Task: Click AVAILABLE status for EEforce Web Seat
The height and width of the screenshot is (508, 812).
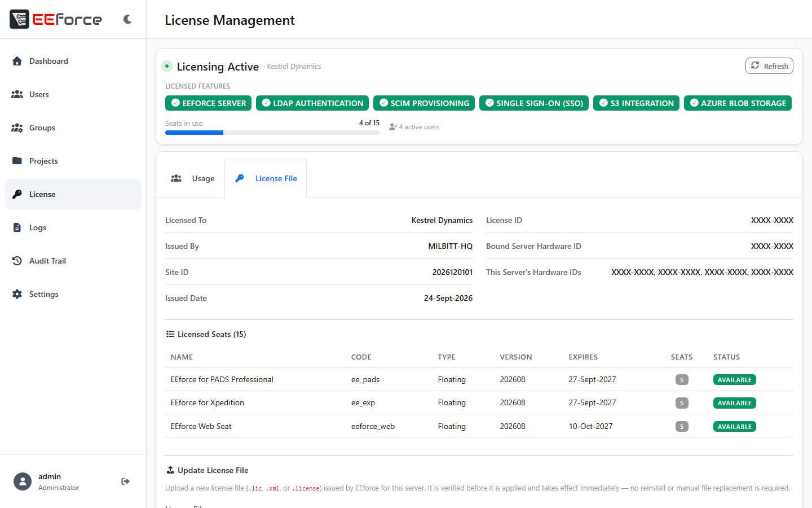Action: (x=734, y=427)
